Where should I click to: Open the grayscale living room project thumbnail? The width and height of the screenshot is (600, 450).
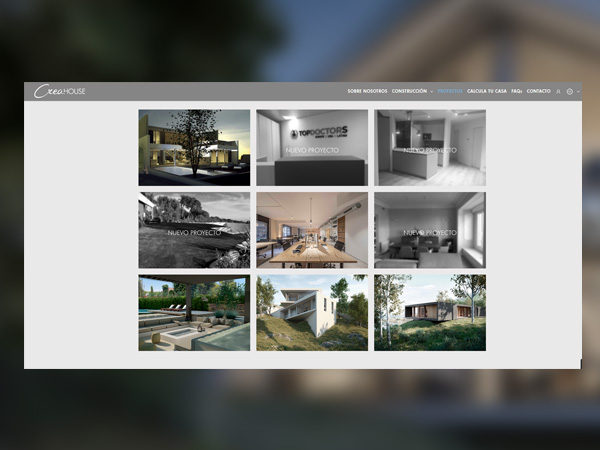430,230
